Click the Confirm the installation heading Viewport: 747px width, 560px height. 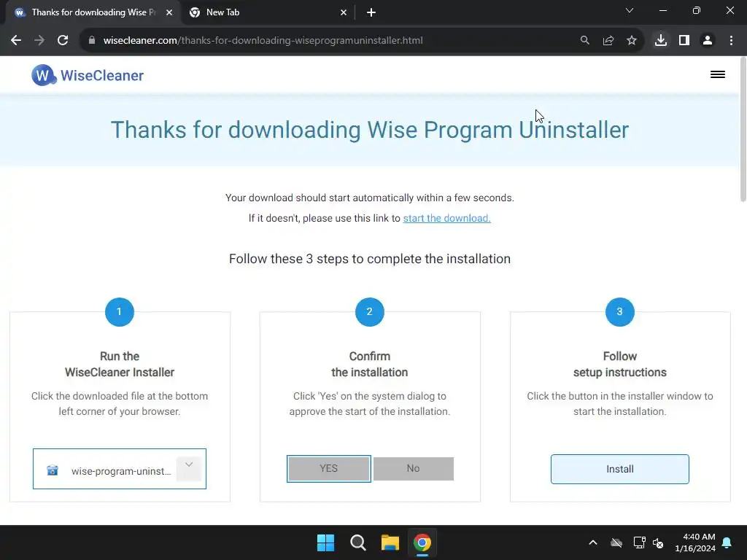370,365
